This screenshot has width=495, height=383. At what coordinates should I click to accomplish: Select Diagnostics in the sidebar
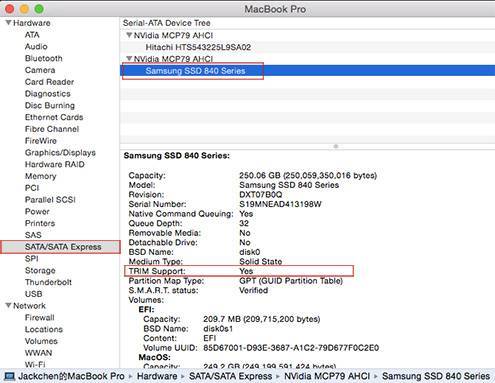[x=48, y=94]
